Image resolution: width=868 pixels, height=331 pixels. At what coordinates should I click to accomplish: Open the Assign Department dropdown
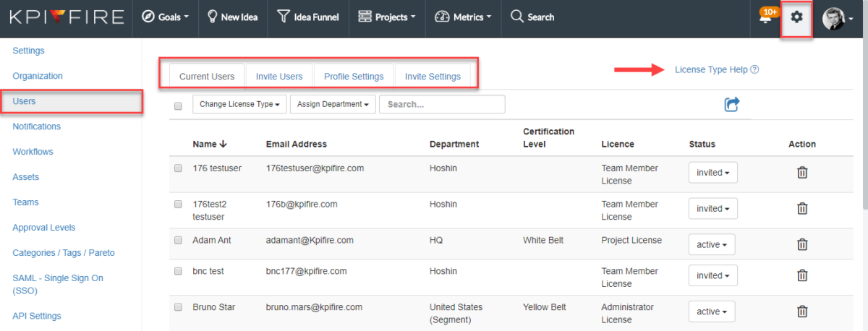click(332, 104)
